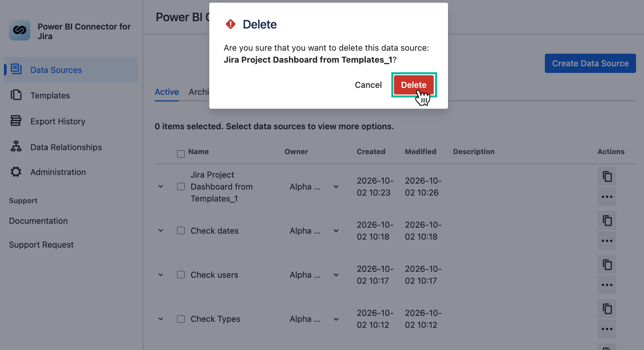
Task: Open the Data Relationships menu item
Action: [x=71, y=147]
